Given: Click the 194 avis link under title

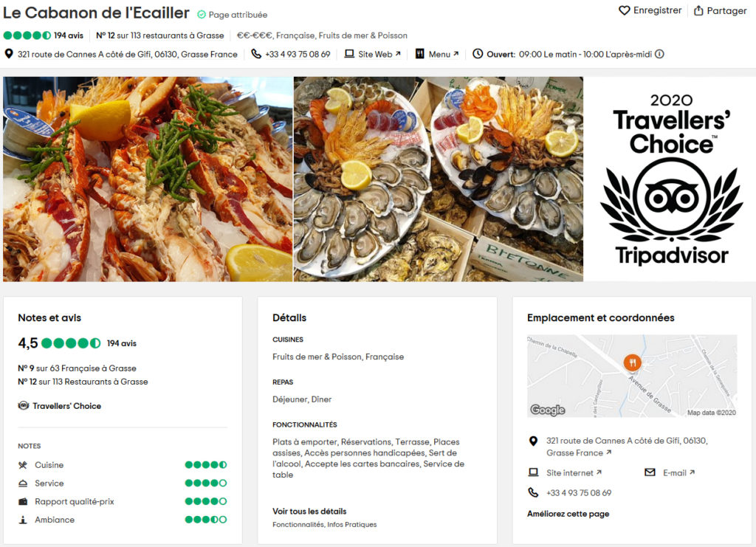Looking at the screenshot, I should 69,35.
